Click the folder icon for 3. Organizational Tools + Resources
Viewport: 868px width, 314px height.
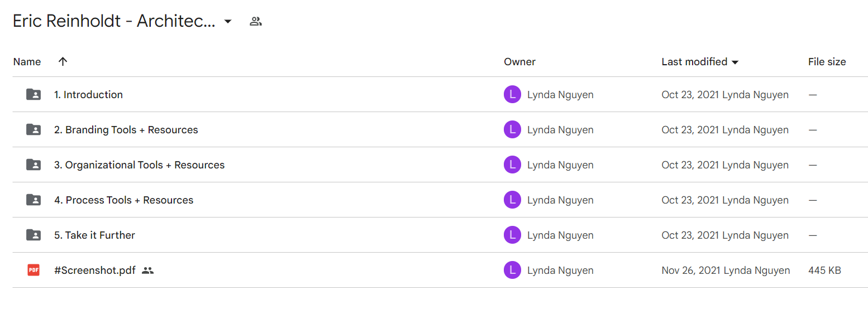[34, 165]
